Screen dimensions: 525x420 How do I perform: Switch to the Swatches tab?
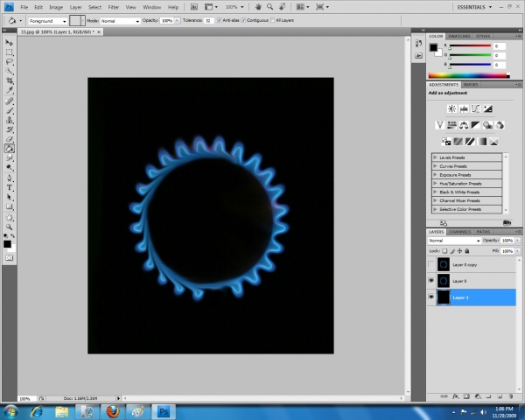click(459, 36)
